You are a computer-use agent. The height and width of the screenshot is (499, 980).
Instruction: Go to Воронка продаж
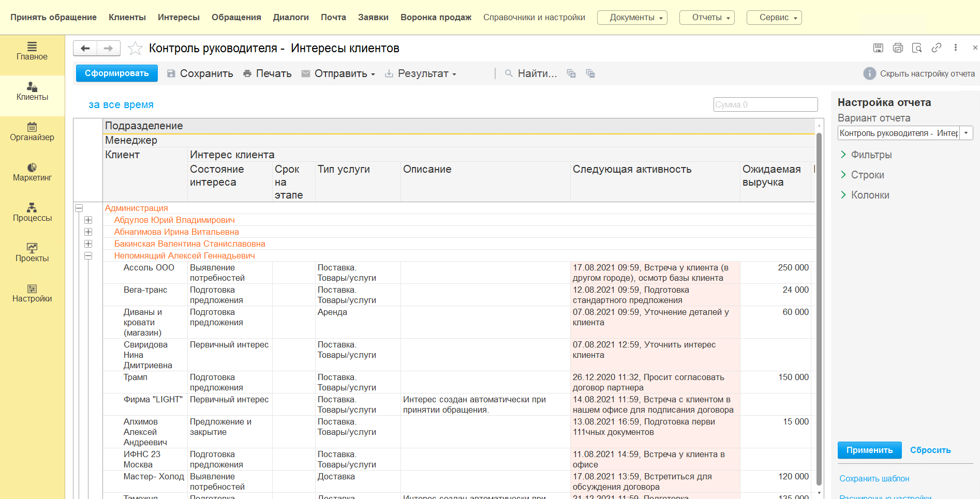436,18
